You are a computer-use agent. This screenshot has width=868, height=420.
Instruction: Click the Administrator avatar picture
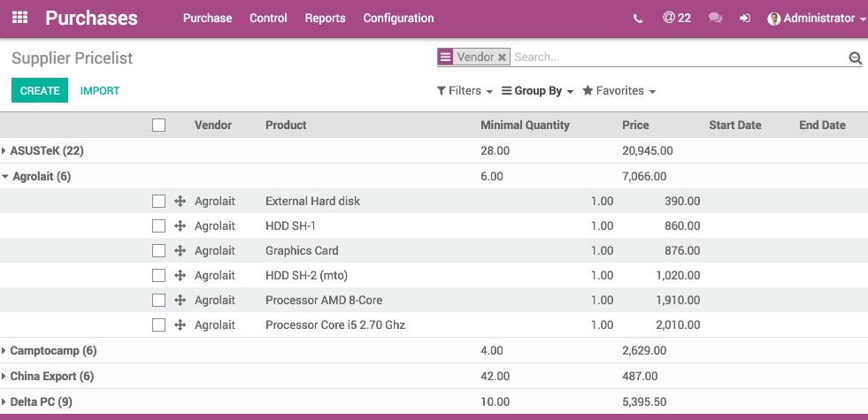[774, 19]
